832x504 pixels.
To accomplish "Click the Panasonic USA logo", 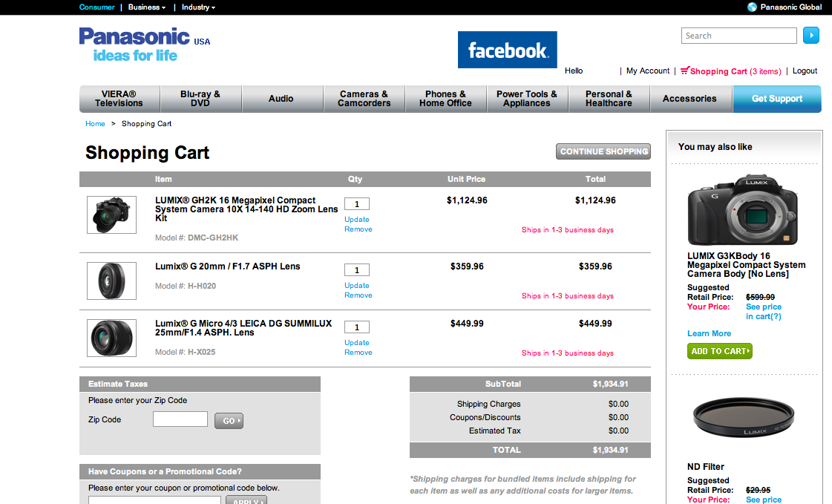I will [144, 45].
